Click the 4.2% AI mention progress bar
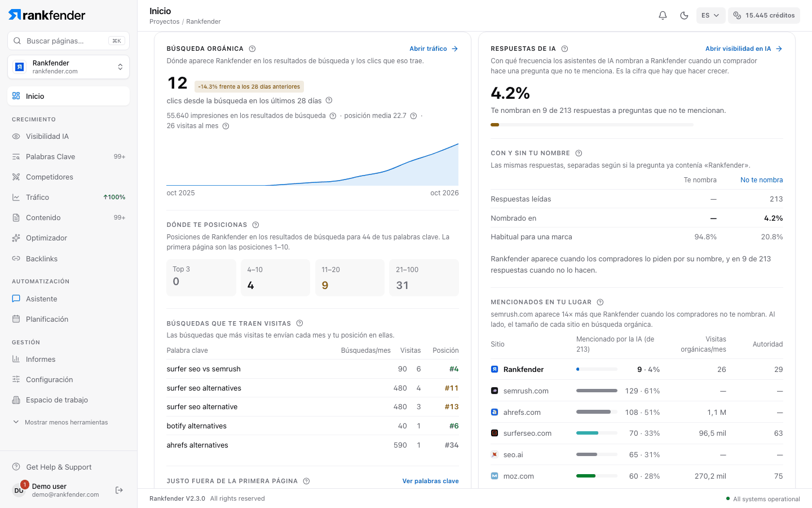Viewport: 812px width, 508px height. tap(592, 125)
